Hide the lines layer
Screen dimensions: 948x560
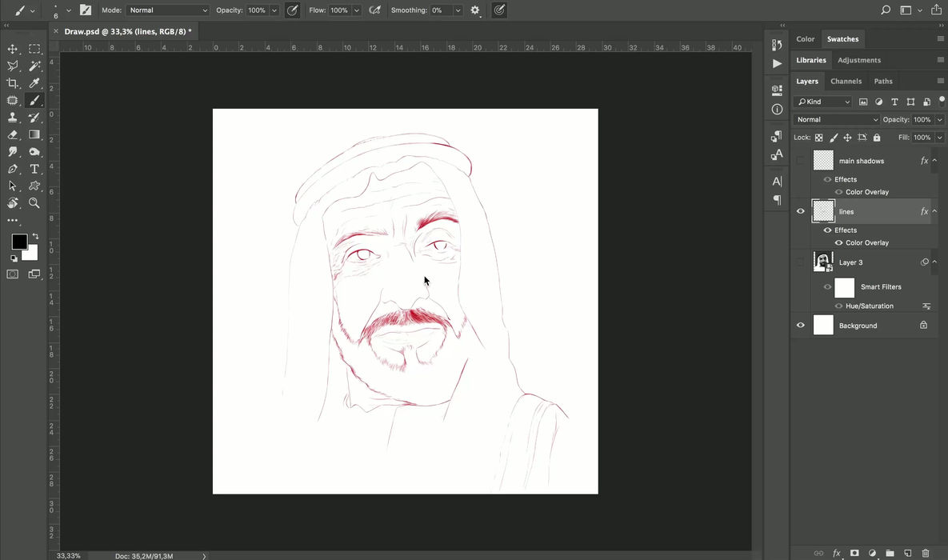coord(800,211)
